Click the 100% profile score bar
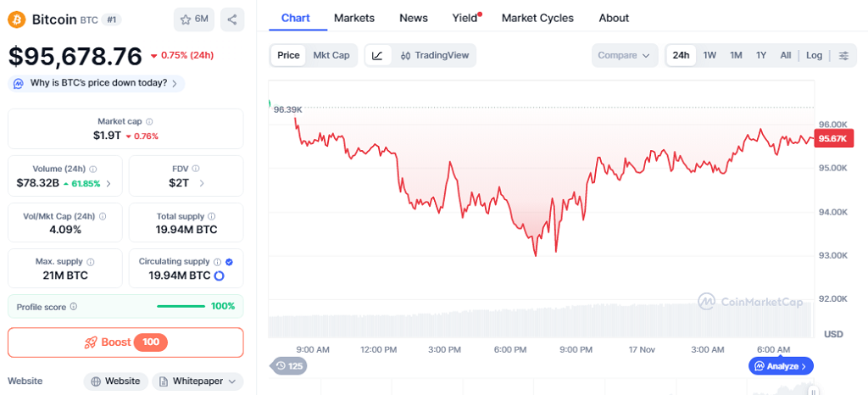868x395 pixels. click(x=181, y=307)
